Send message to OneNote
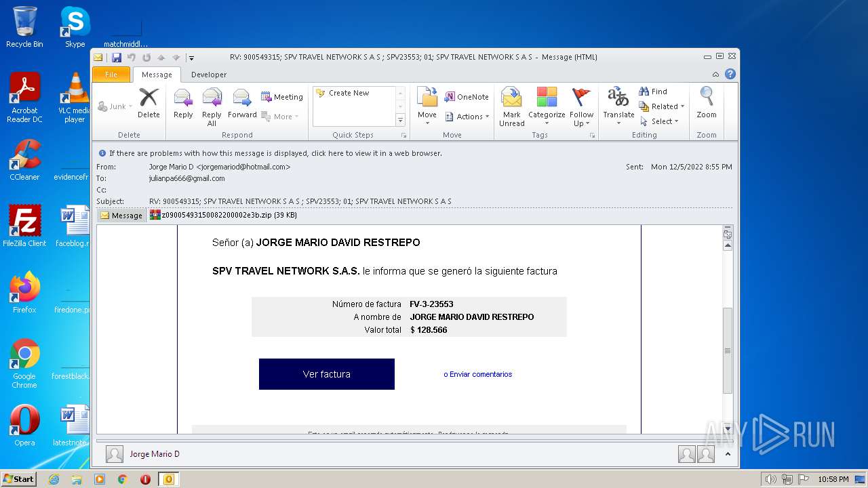This screenshot has height=488, width=868. click(467, 97)
